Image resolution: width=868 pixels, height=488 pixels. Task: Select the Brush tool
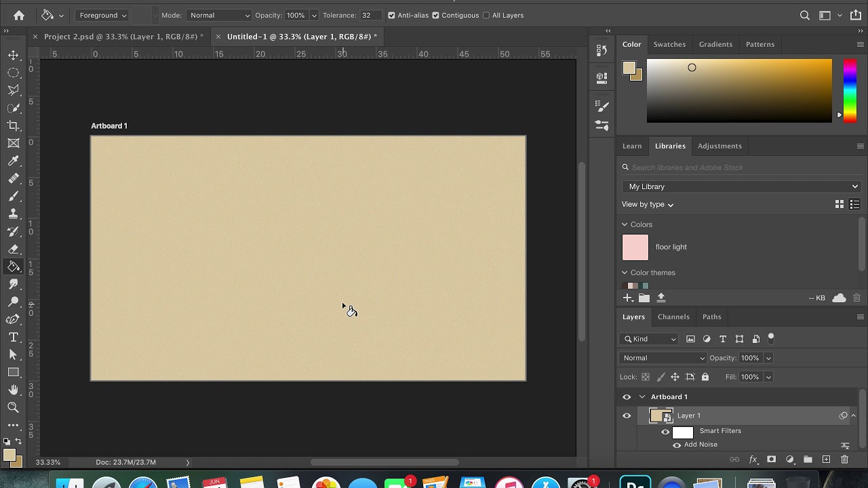pyautogui.click(x=14, y=196)
